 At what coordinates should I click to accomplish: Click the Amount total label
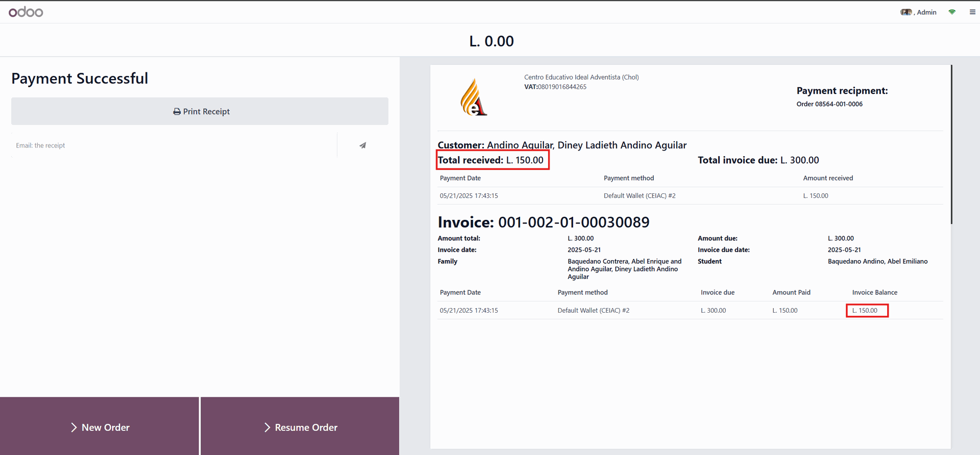(459, 238)
